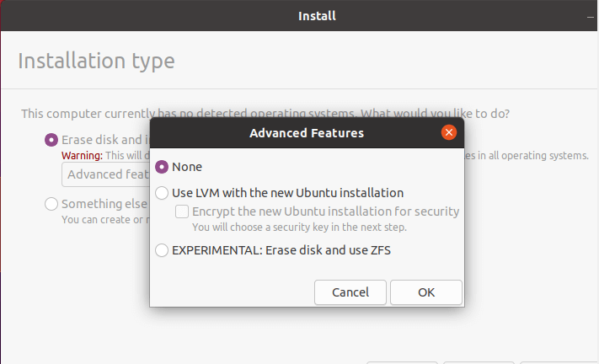Select the None radio option
This screenshot has height=364, width=599.
tap(162, 167)
